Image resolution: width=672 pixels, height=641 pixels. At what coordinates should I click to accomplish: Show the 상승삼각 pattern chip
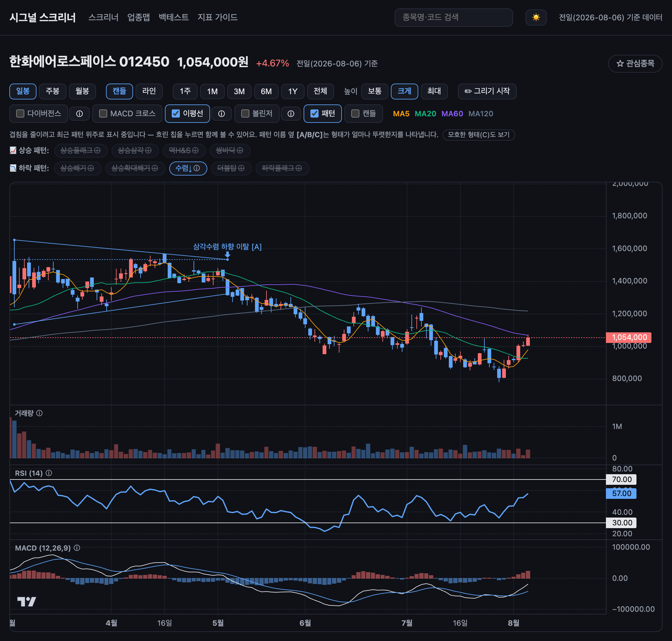(135, 150)
